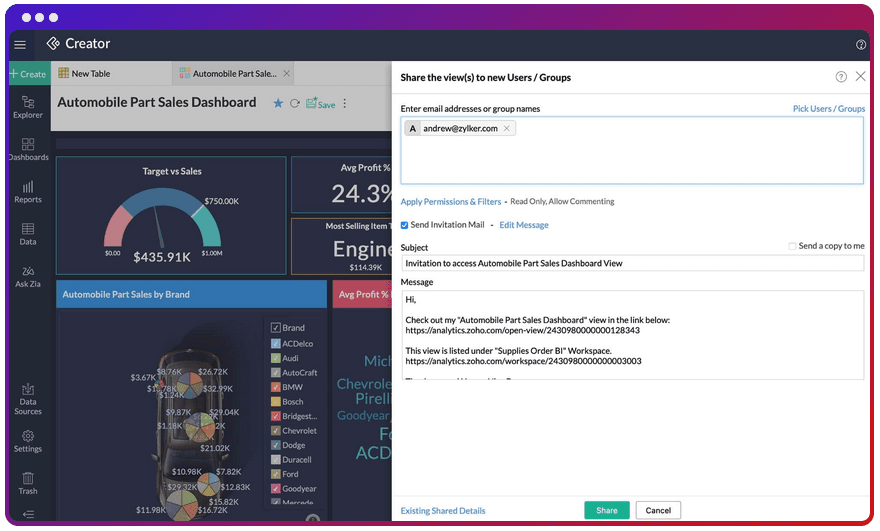Image resolution: width=880 pixels, height=531 pixels.
Task: Click Edit Message link
Action: click(524, 225)
